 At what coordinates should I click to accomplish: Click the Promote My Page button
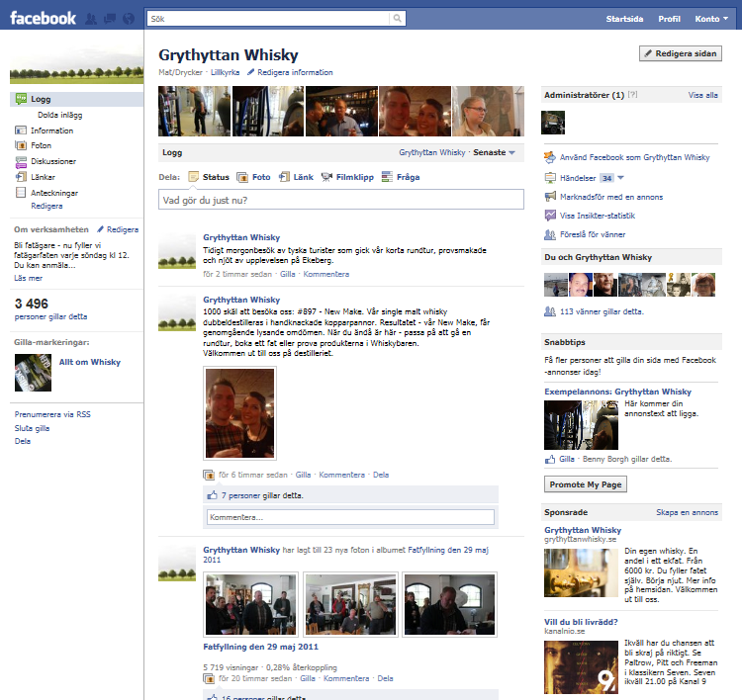click(586, 484)
